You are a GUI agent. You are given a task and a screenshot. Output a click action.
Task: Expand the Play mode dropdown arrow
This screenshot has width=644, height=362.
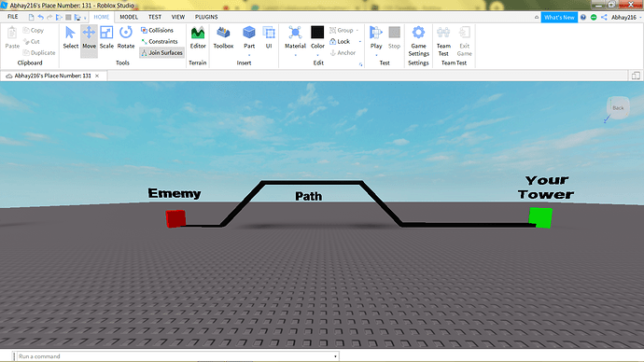(376, 55)
